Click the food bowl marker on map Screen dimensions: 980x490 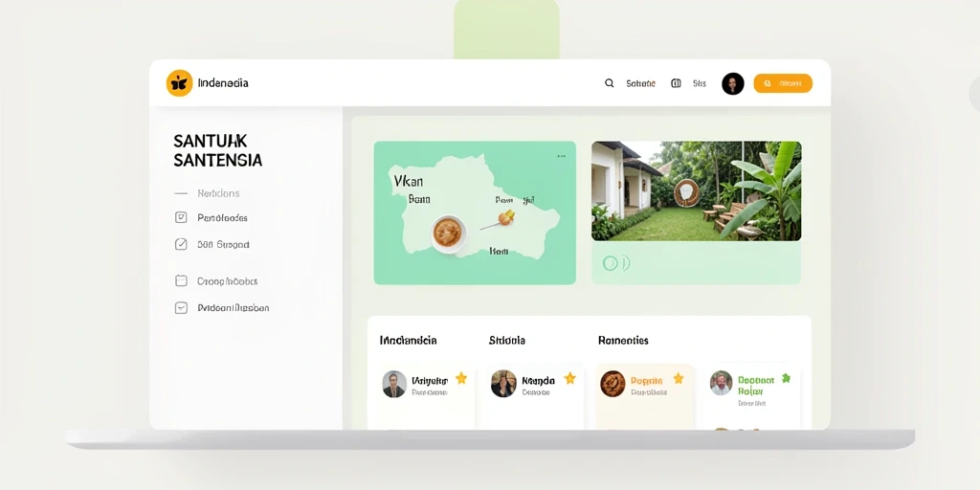pyautogui.click(x=449, y=234)
